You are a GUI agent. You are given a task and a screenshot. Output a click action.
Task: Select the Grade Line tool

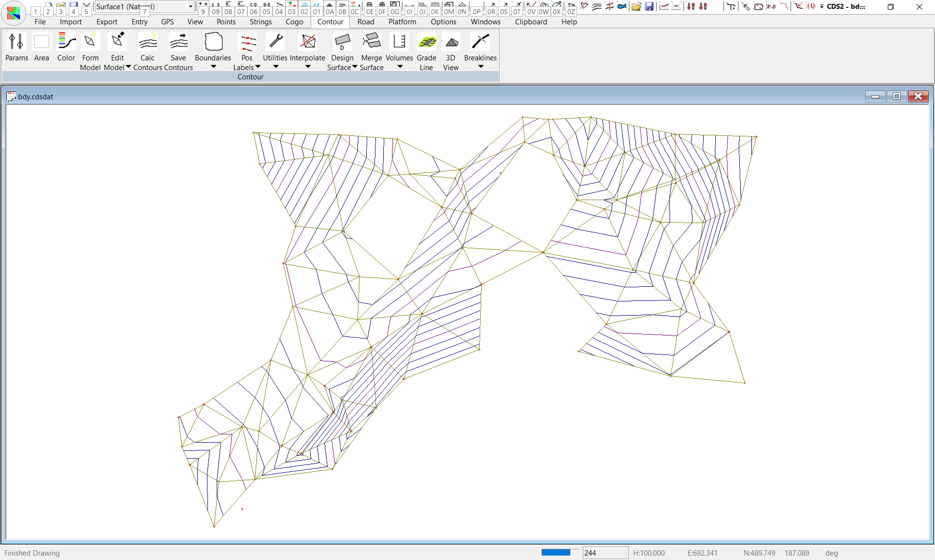[x=427, y=42]
